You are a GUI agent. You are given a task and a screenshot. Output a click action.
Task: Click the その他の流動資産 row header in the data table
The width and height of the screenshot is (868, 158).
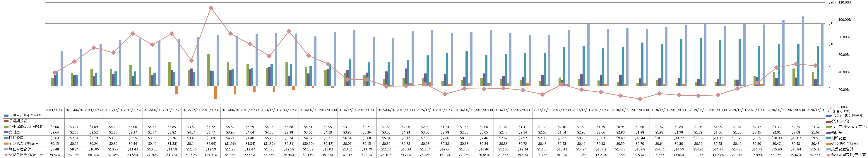pos(24,144)
